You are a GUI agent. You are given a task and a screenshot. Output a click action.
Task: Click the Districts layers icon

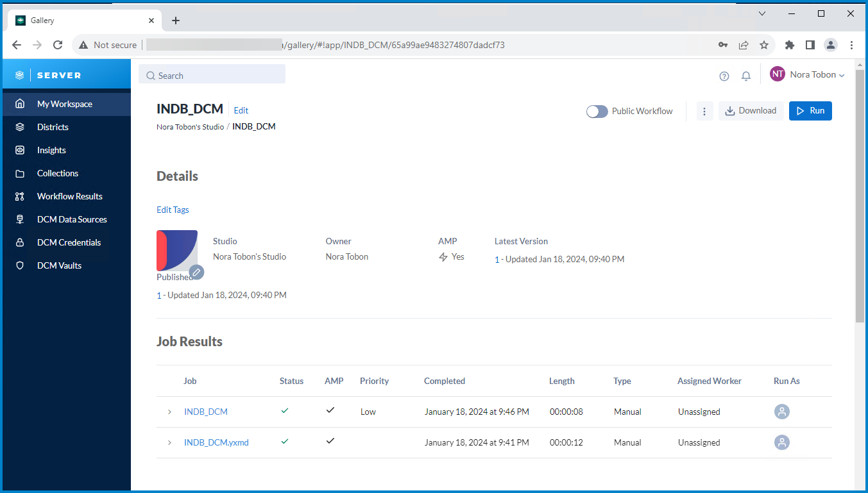(20, 127)
